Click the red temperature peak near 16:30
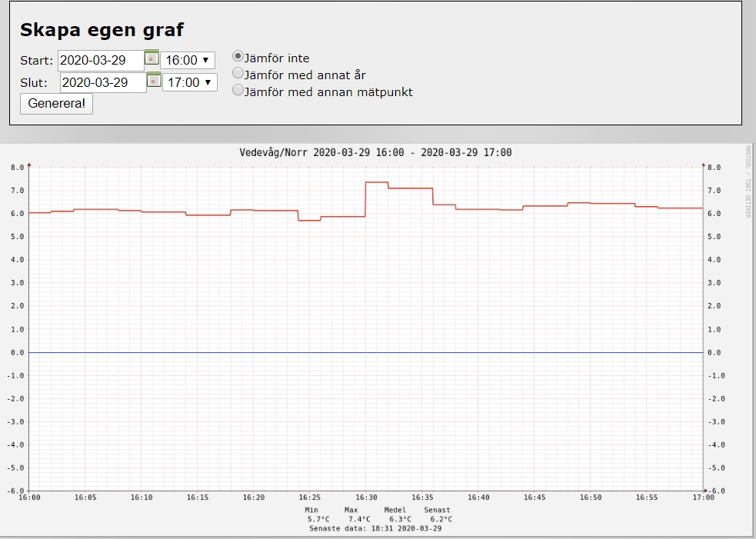 [376, 182]
